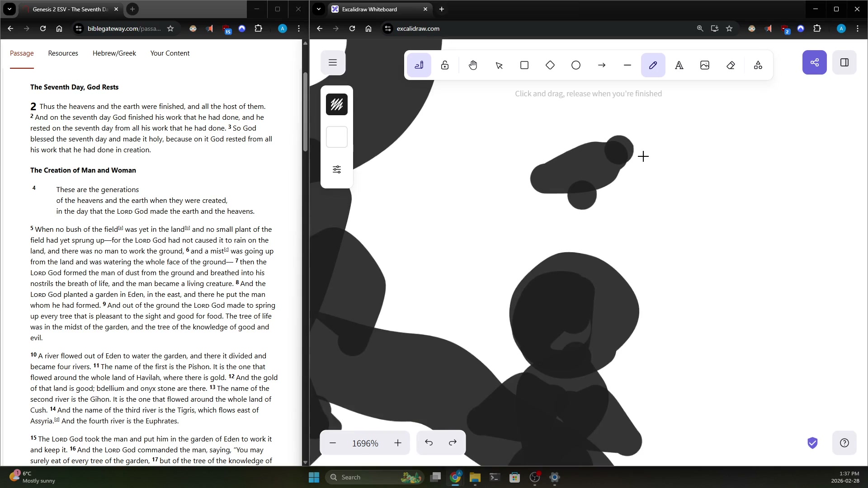This screenshot has height=488, width=868.
Task: Select the Rectangle shape tool
Action: [x=524, y=66]
